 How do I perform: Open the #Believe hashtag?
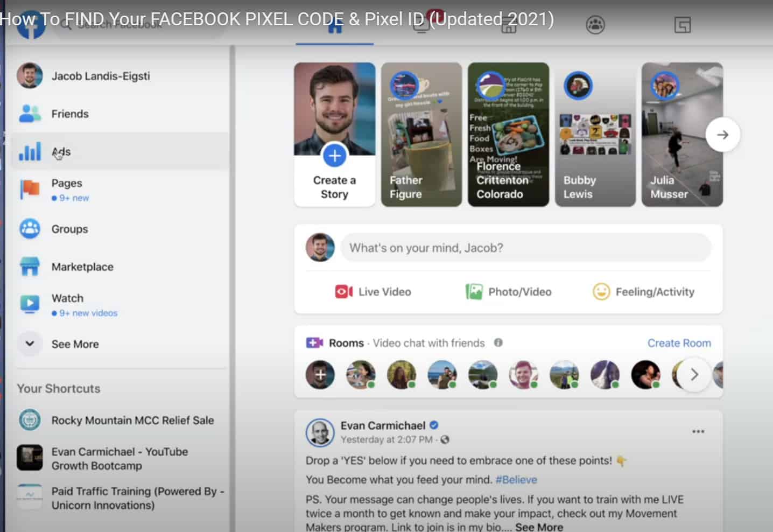coord(516,479)
